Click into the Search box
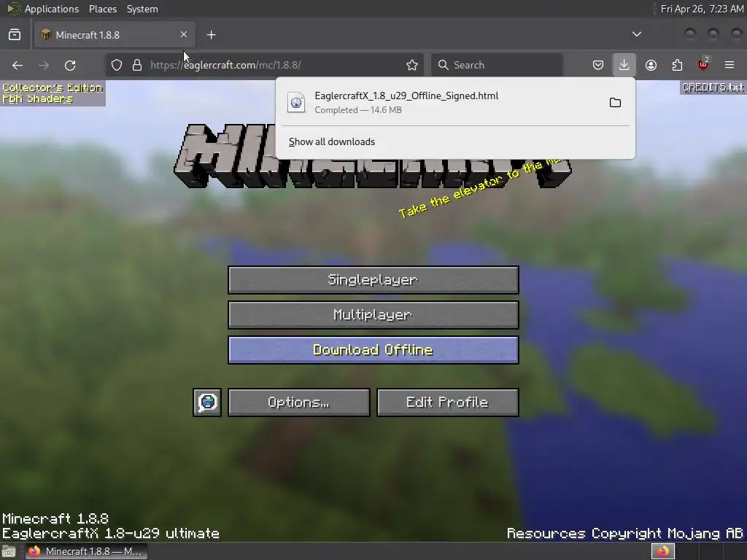This screenshot has height=560, width=747. tap(497, 65)
